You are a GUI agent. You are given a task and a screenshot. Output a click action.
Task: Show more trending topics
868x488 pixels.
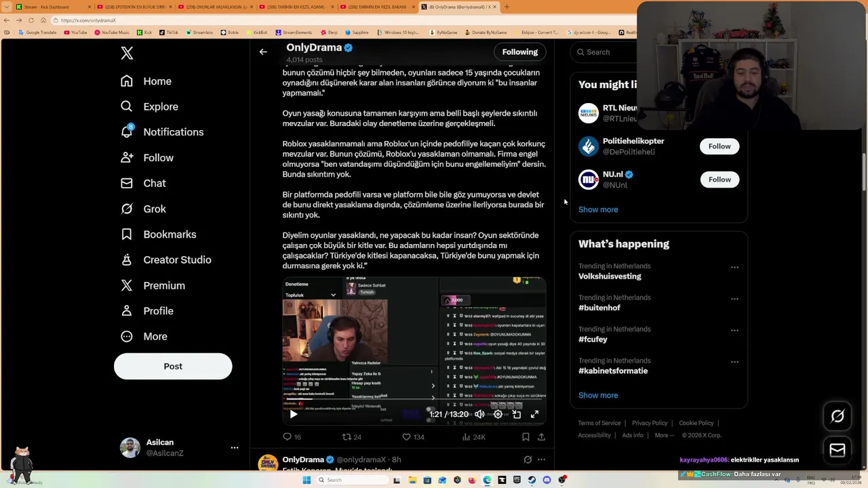tap(598, 395)
